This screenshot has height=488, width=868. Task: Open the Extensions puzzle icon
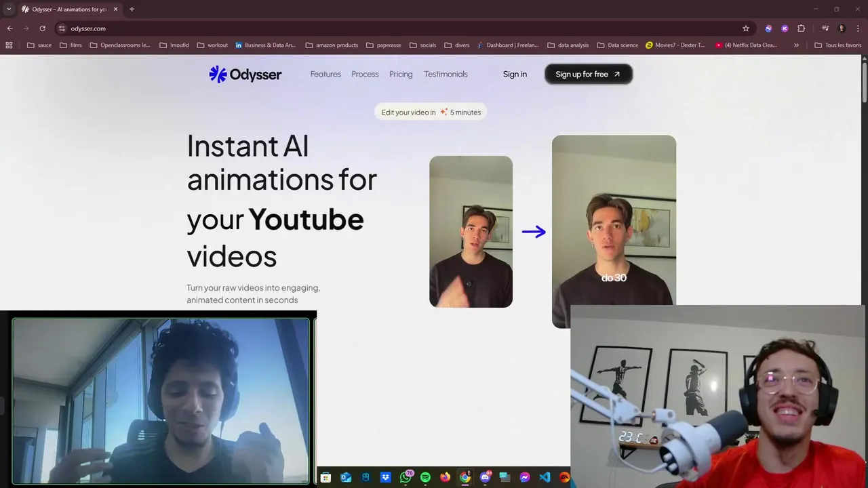pos(802,28)
